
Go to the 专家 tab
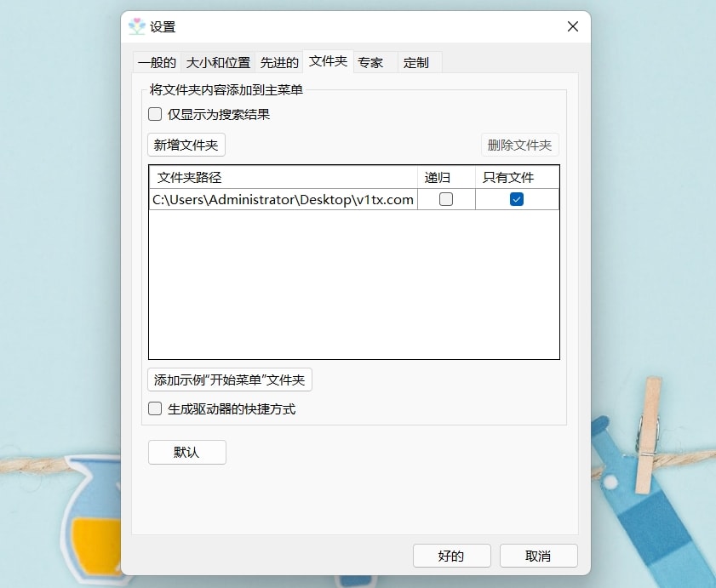[x=375, y=62]
